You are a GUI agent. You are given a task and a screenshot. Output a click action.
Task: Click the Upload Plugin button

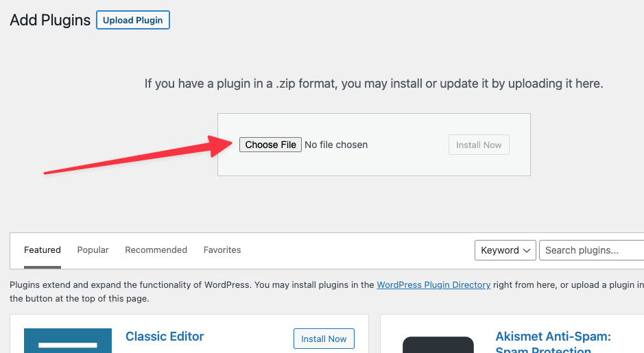[132, 20]
